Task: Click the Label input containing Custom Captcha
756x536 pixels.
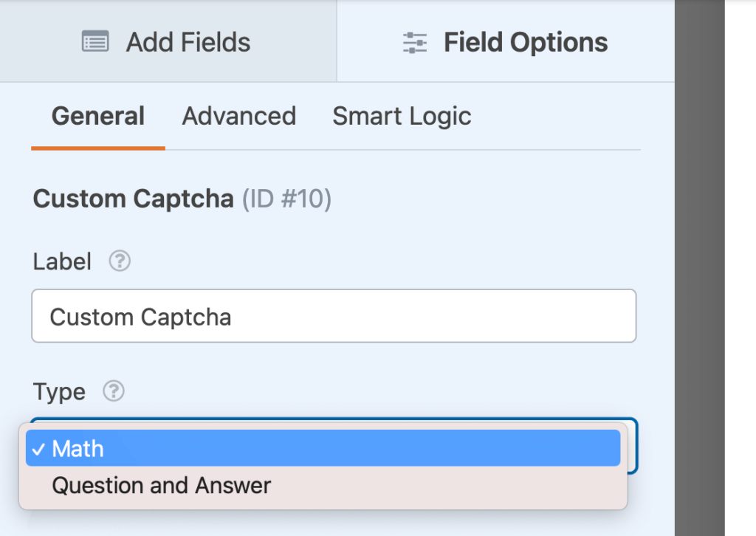Action: (334, 316)
